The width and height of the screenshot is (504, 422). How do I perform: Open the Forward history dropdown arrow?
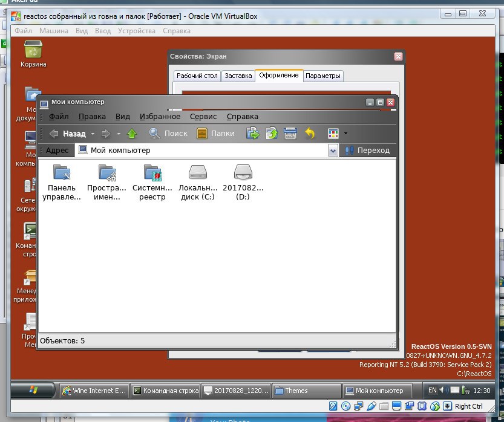(119, 134)
